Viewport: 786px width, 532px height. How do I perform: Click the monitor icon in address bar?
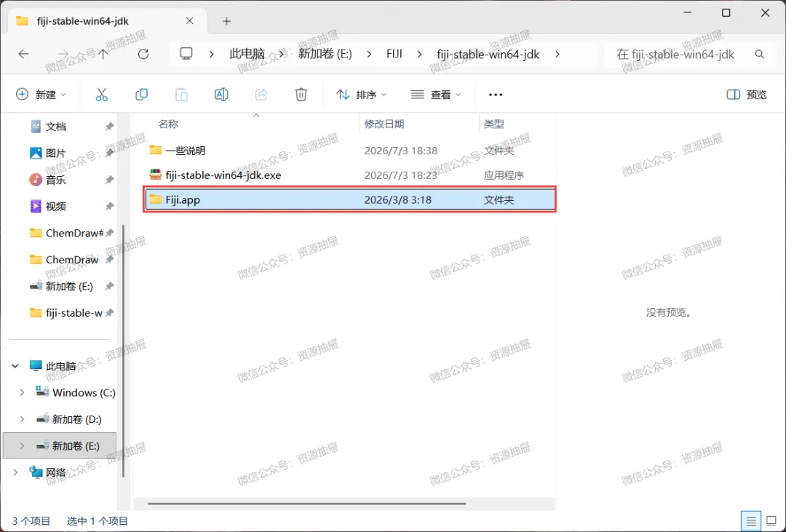pos(186,54)
